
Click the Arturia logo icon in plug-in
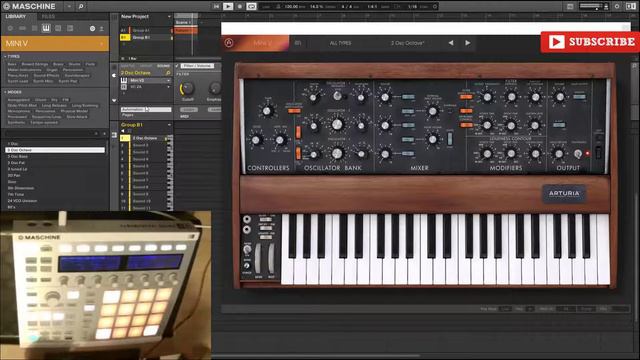229,43
